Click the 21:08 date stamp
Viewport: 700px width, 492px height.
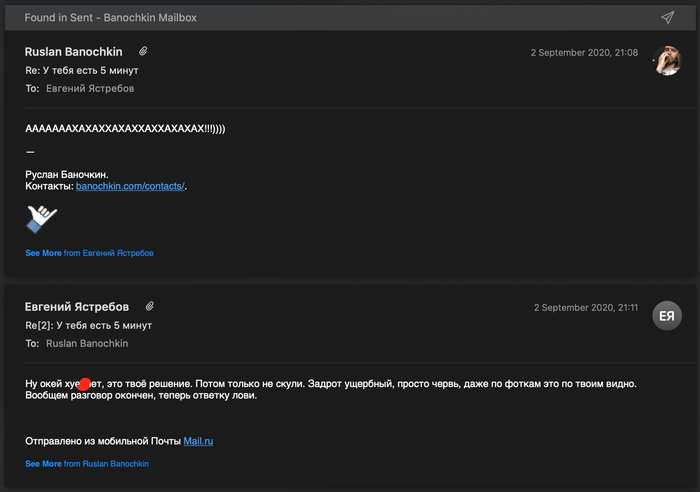click(584, 52)
